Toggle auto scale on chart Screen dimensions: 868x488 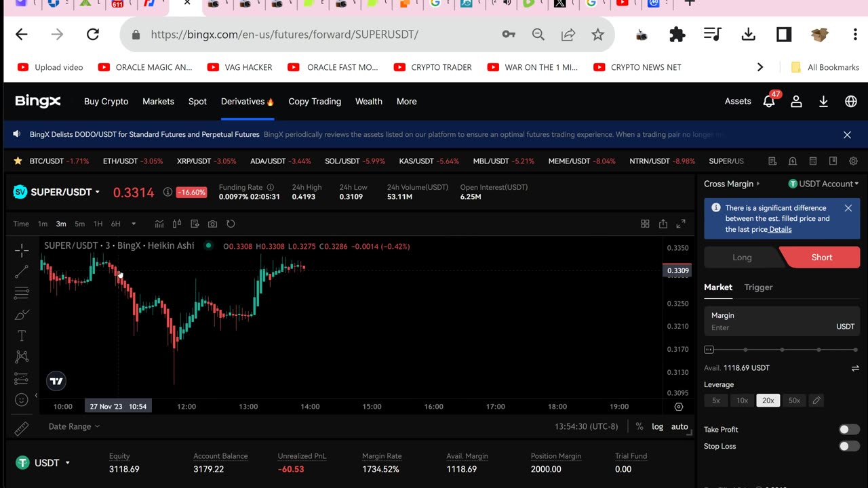coord(679,426)
